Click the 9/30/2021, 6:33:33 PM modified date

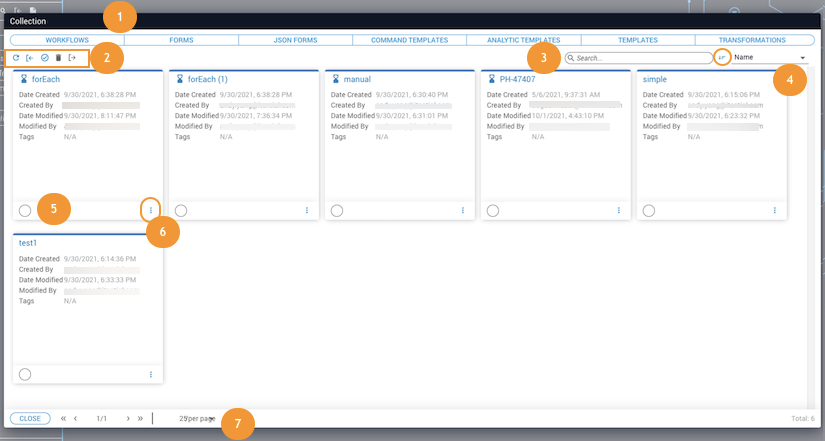[x=99, y=280]
